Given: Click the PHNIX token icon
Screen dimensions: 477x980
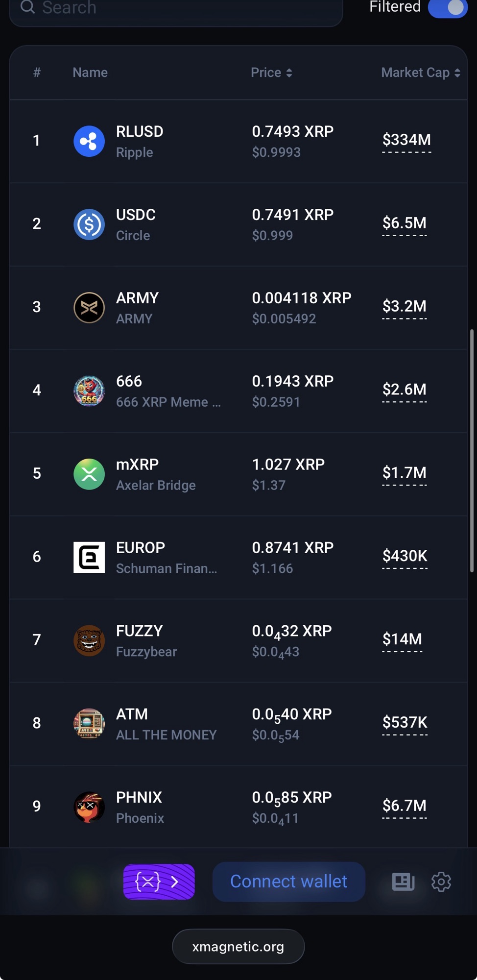Looking at the screenshot, I should coord(89,807).
